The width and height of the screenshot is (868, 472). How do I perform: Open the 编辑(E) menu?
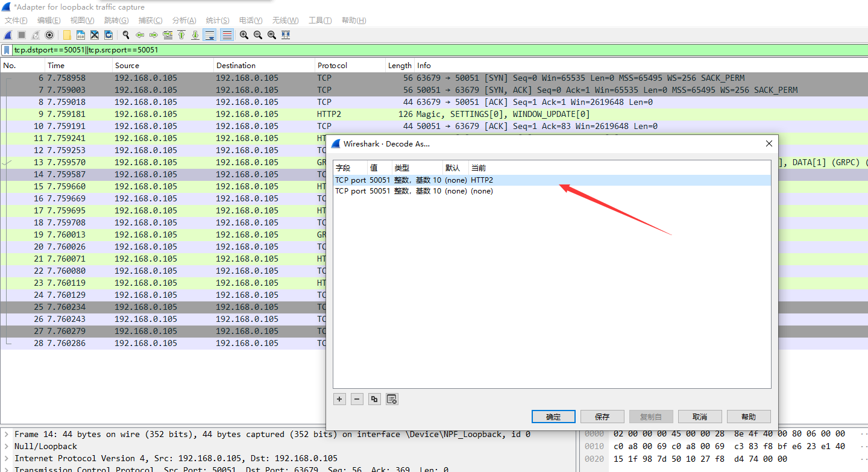tap(49, 20)
